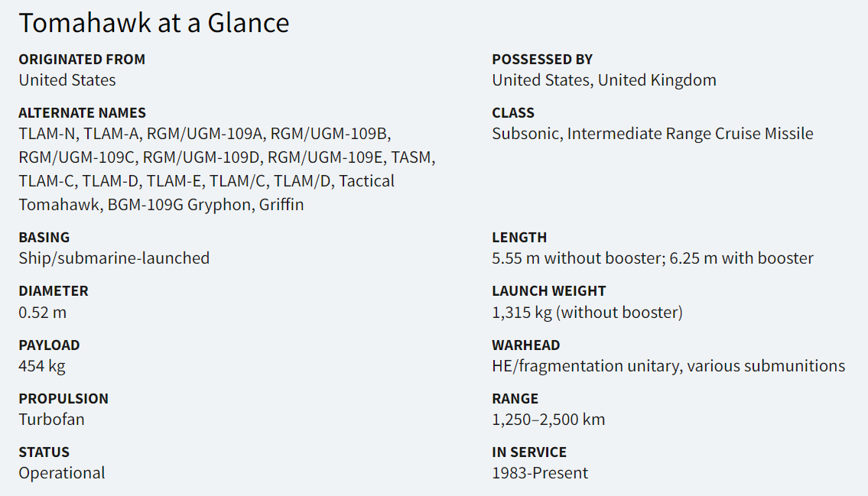Image resolution: width=868 pixels, height=496 pixels.
Task: Click the "DIAMETER" label
Action: point(54,290)
